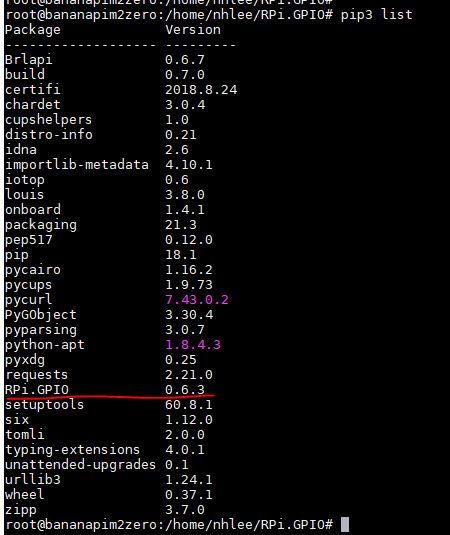Click the PyGObject package name

point(41,315)
